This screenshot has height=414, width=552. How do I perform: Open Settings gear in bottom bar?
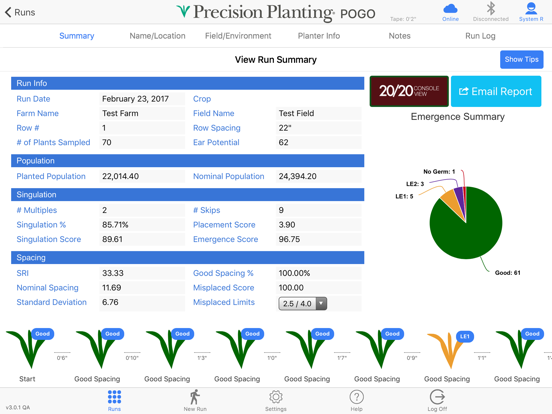(x=276, y=401)
